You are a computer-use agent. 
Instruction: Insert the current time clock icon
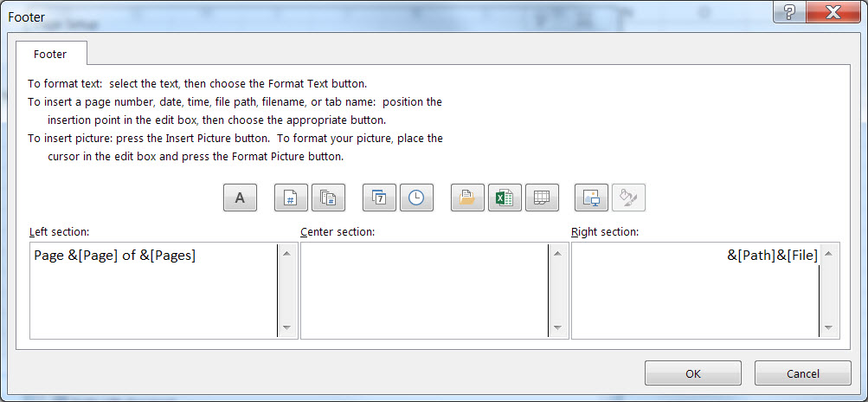coord(416,198)
